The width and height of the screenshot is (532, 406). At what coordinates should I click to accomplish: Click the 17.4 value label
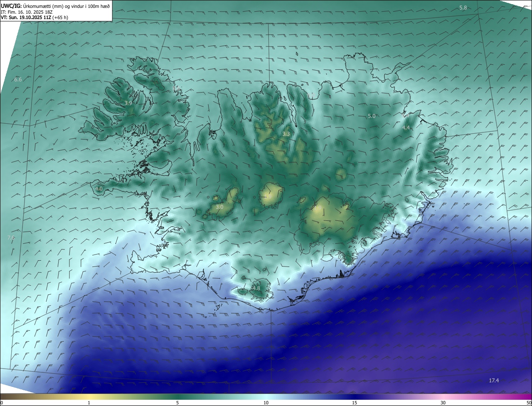coord(494,380)
